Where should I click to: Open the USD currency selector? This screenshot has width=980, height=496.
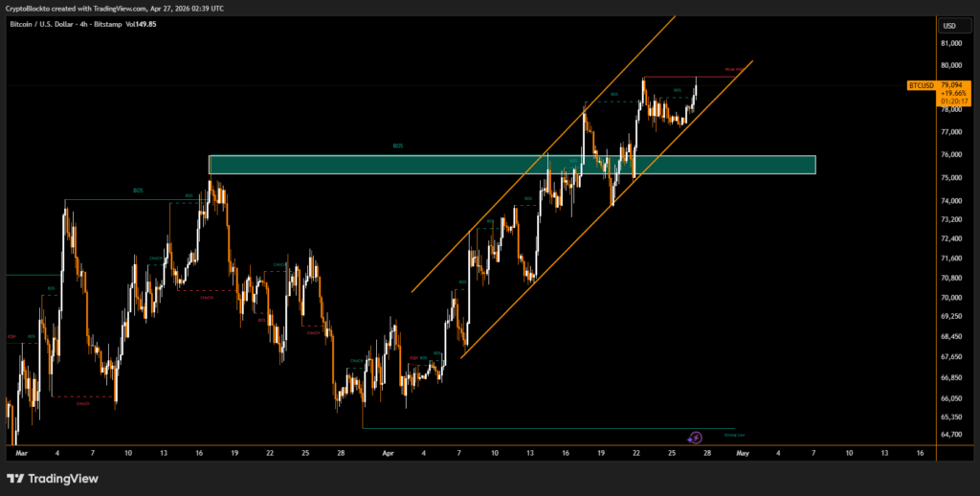(x=950, y=26)
